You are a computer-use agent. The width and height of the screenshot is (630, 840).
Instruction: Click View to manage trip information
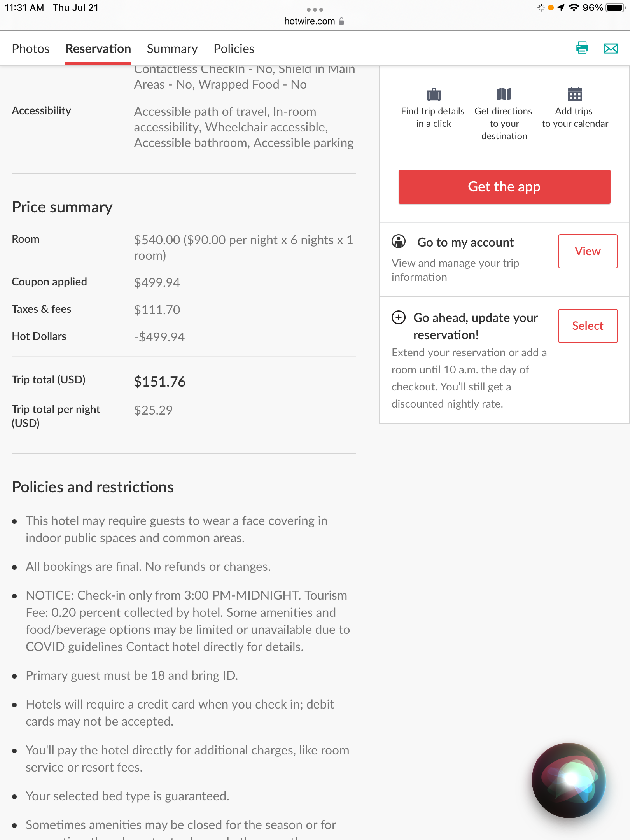pos(588,251)
